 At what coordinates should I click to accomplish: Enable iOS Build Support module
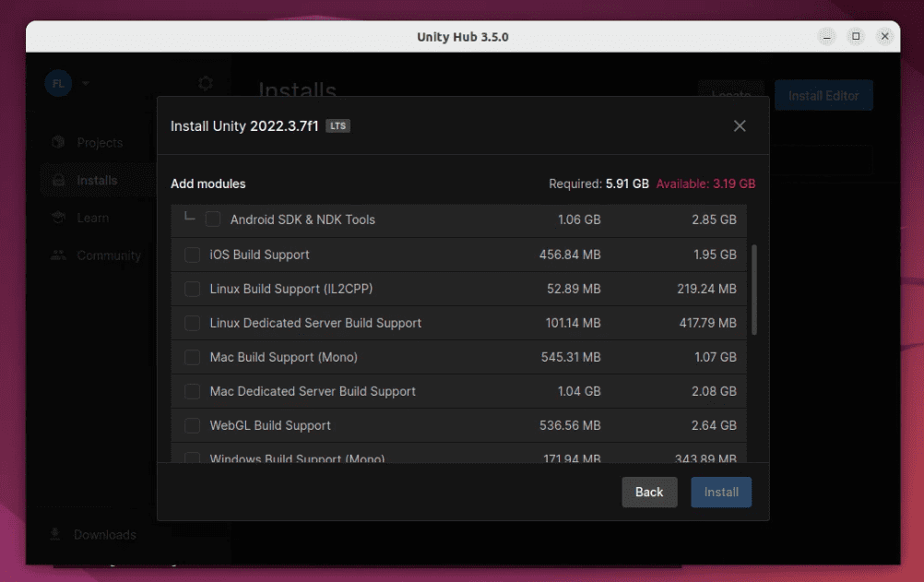pos(192,255)
